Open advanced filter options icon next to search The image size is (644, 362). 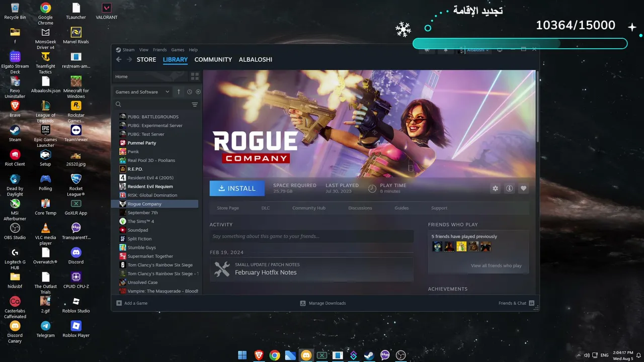tap(195, 105)
